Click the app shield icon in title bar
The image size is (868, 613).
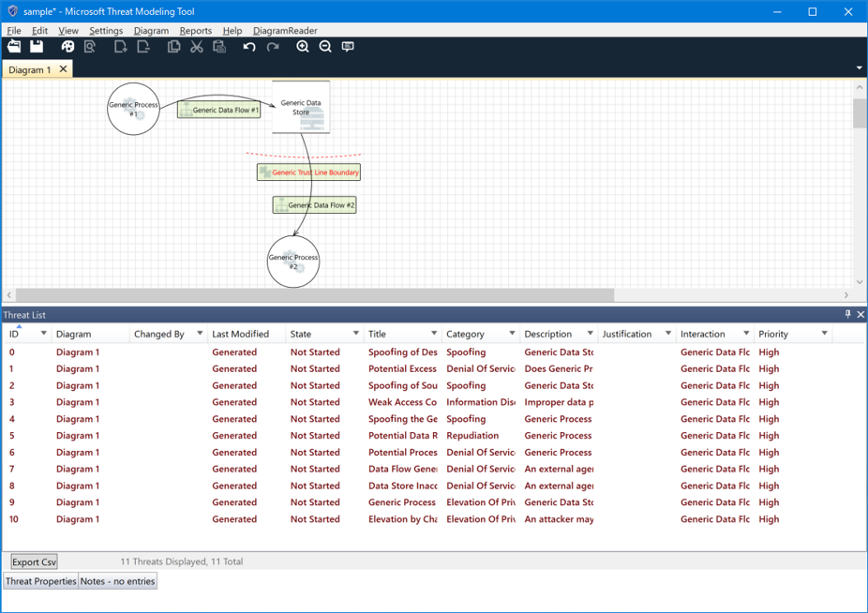(x=12, y=11)
